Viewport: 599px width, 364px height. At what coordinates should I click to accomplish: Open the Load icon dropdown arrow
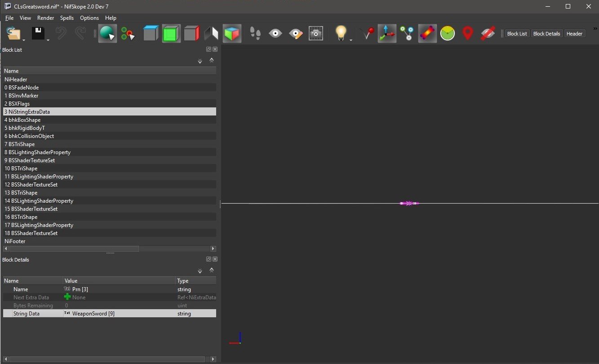point(23,40)
